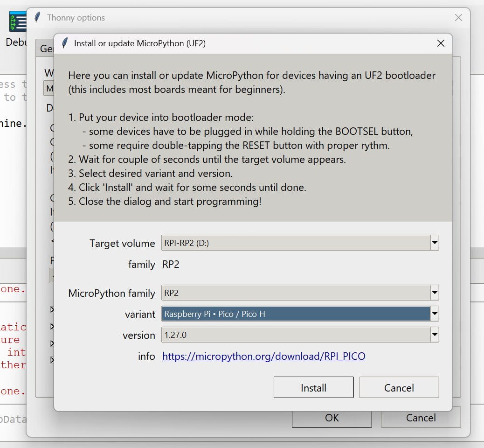This screenshot has width=484, height=448.
Task: Click step '5. Close the dialog and start programming!'
Action: tap(165, 202)
